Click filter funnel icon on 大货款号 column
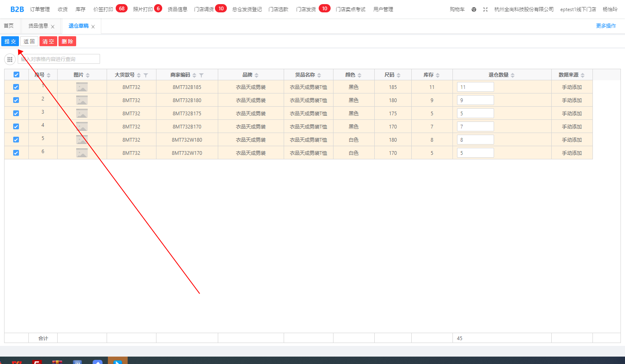Image resolution: width=625 pixels, height=364 pixels. click(x=146, y=75)
